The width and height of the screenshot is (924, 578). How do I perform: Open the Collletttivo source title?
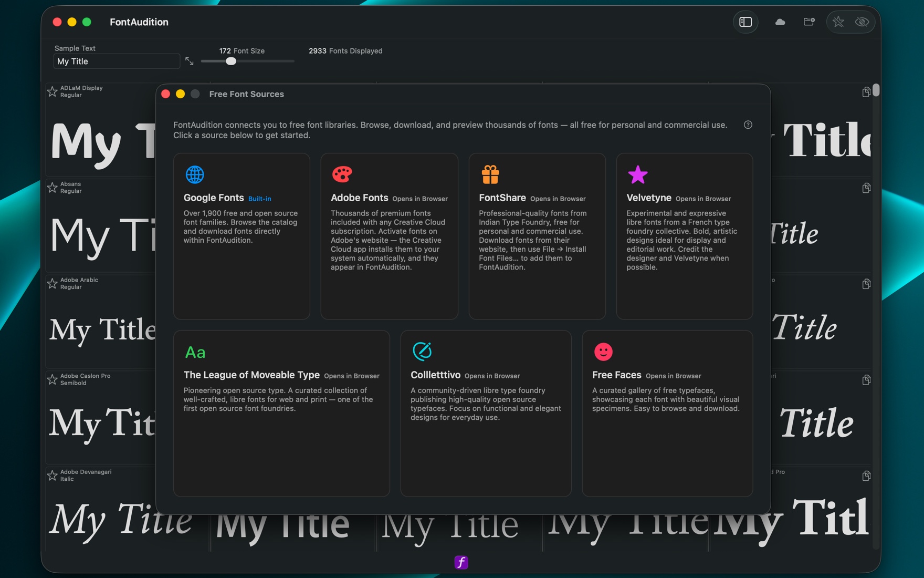[435, 375]
